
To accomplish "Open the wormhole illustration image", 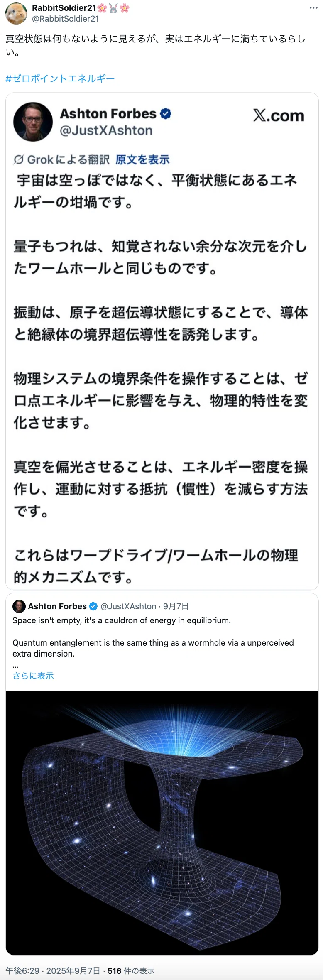I will pos(162,823).
